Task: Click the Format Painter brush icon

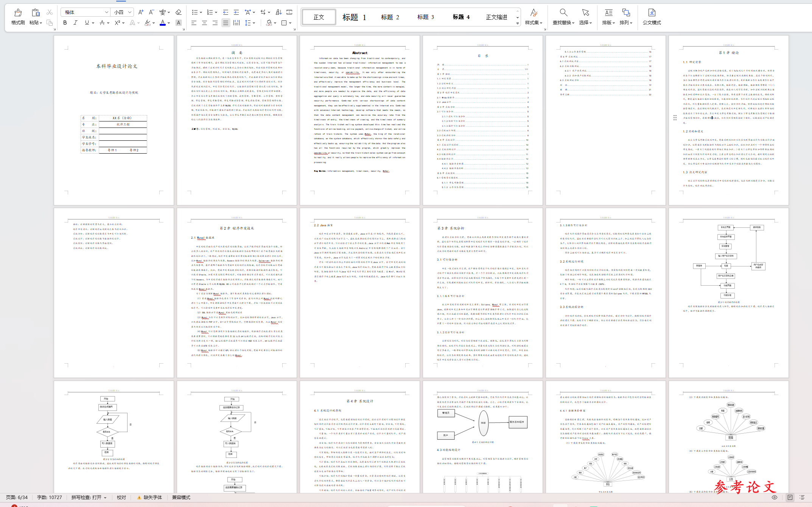Action: tap(18, 13)
